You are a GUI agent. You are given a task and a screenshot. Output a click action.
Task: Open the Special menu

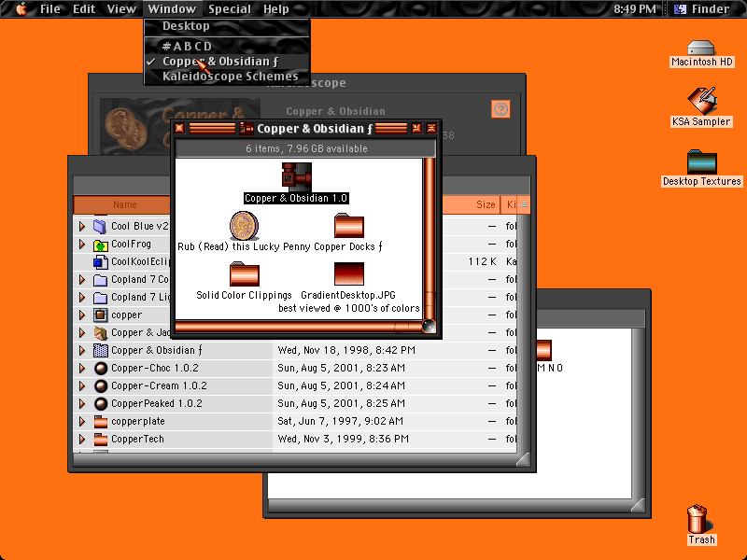pyautogui.click(x=230, y=8)
